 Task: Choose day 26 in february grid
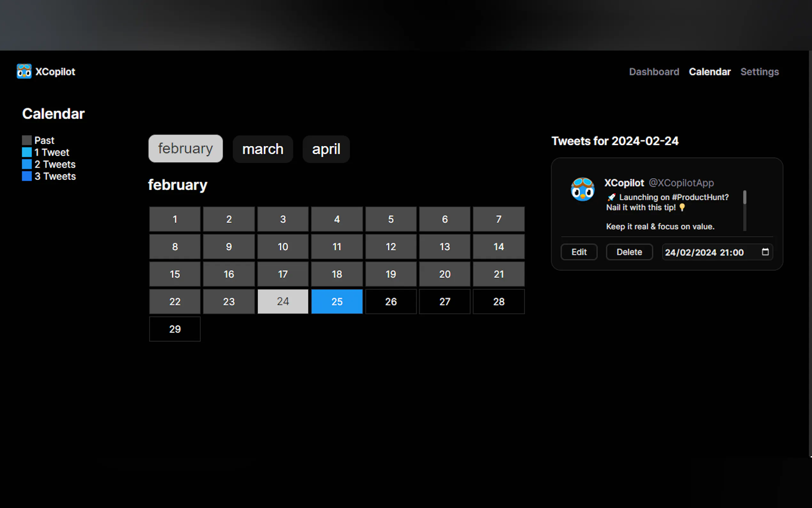click(391, 301)
